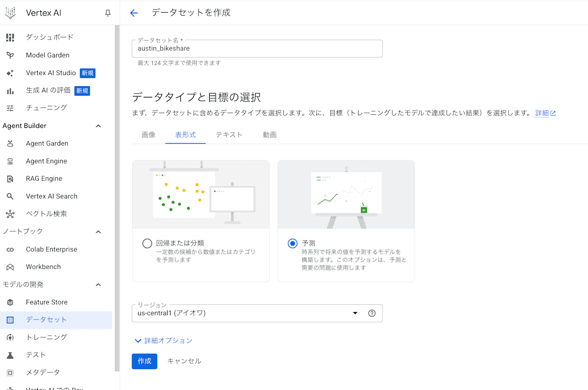Open the 詳細 link
The height and width of the screenshot is (390, 588).
pyautogui.click(x=542, y=113)
